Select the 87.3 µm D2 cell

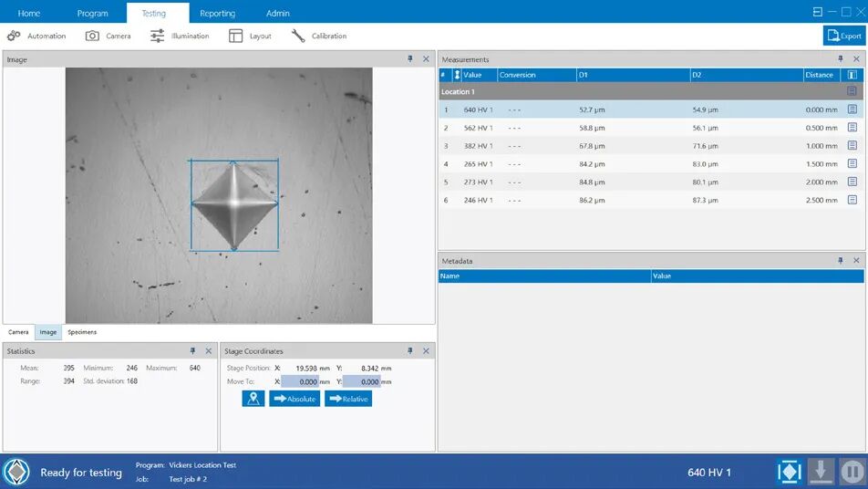click(x=706, y=201)
